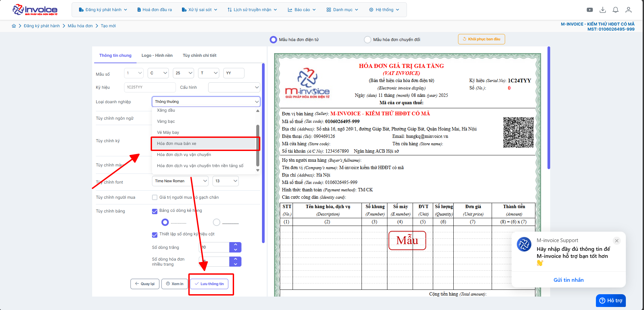Click the Lưu thông tin button

click(x=209, y=284)
